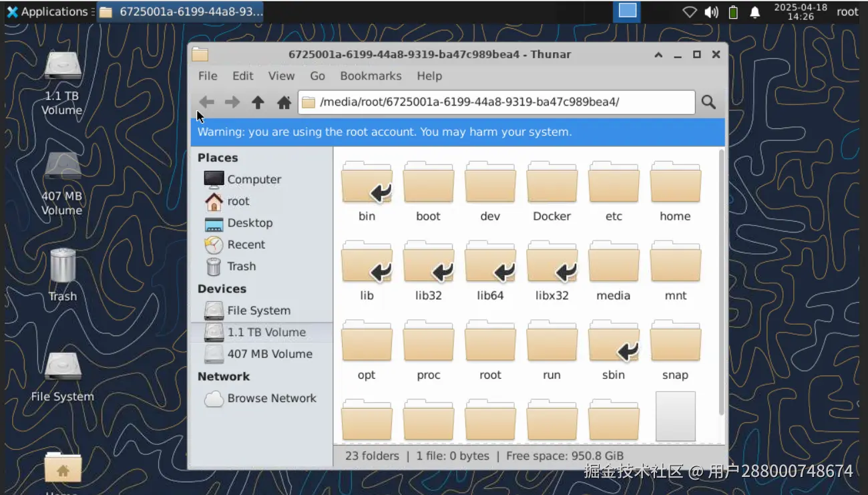Viewport: 868px width, 495px height.
Task: Open the bin folder
Action: click(367, 192)
